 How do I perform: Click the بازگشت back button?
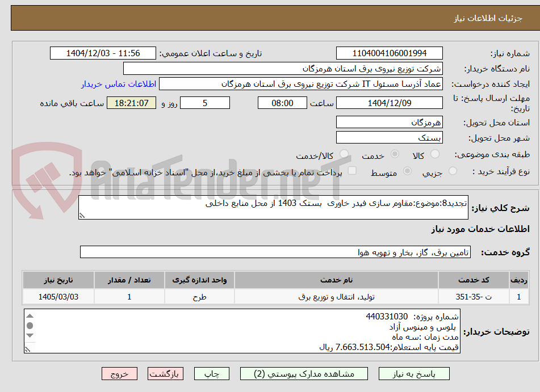[x=165, y=374]
